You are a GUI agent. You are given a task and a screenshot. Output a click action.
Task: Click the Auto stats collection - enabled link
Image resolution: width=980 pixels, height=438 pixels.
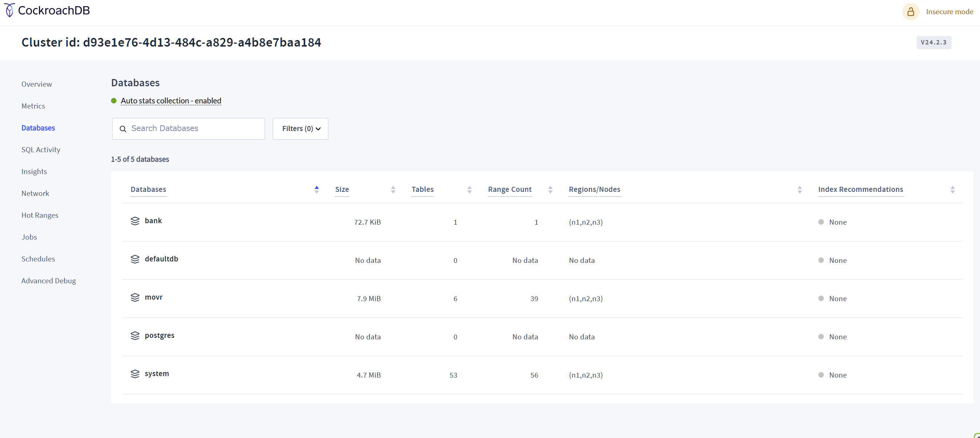pyautogui.click(x=171, y=101)
